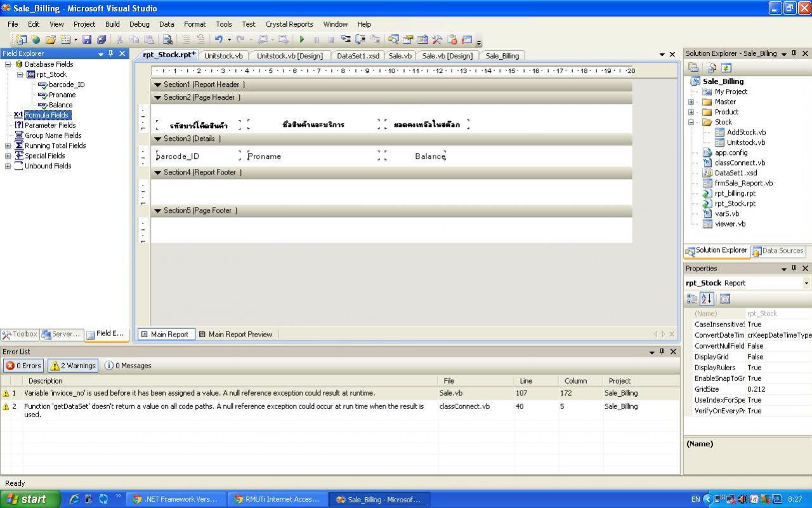This screenshot has height=508, width=812.
Task: Pin the Field Explorer panel with auto-hide icon
Action: [111, 53]
